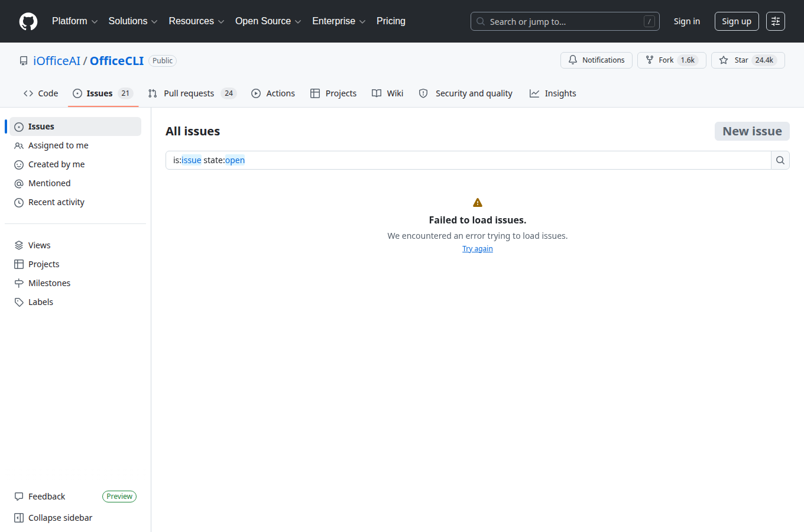Image resolution: width=804 pixels, height=532 pixels.
Task: Click the New issue button
Action: pos(752,131)
